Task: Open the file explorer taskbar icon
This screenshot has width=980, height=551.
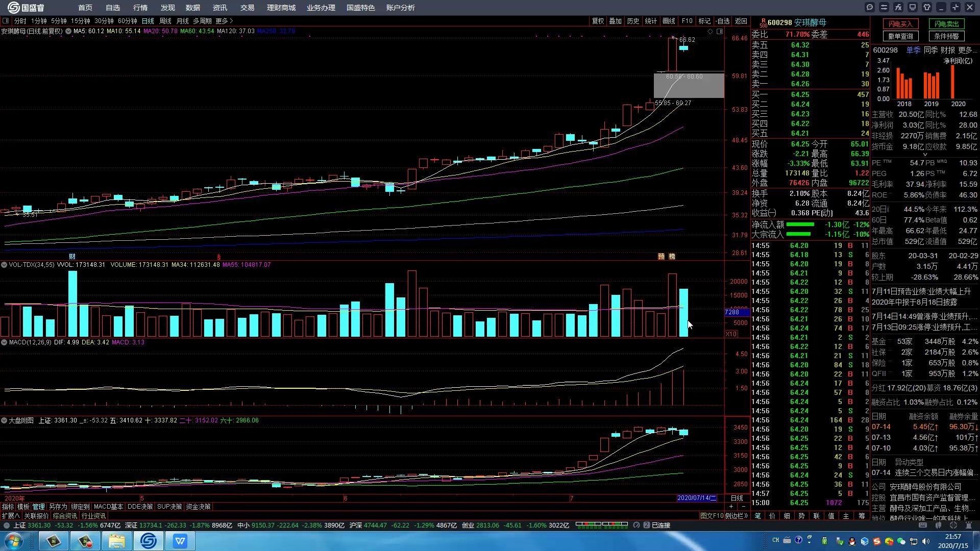Action: coord(117,541)
